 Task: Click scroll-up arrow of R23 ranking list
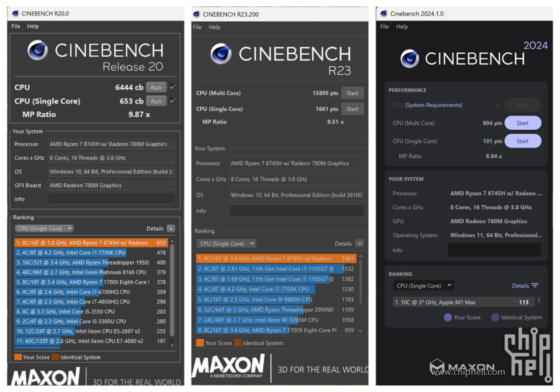(x=361, y=257)
